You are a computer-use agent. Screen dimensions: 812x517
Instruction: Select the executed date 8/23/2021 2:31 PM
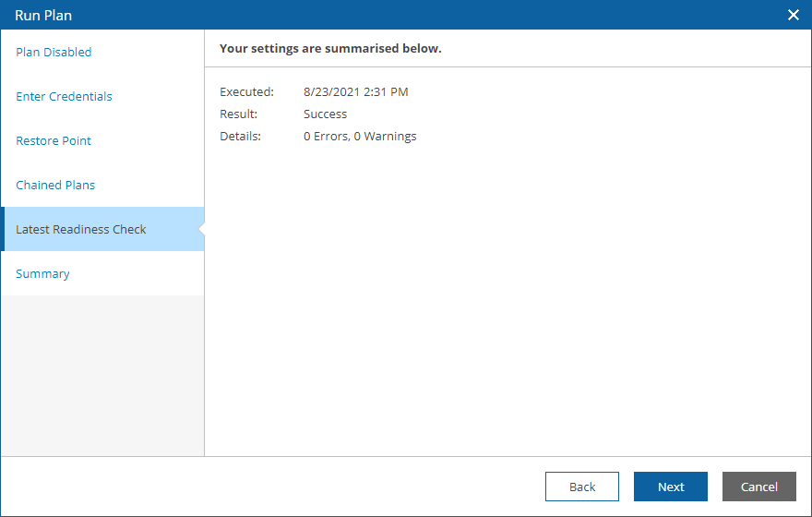pos(356,91)
